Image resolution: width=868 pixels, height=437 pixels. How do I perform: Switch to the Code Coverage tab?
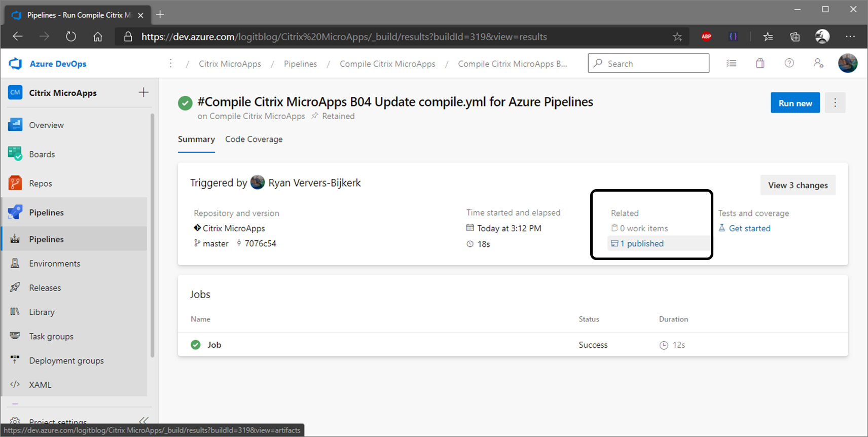point(254,139)
